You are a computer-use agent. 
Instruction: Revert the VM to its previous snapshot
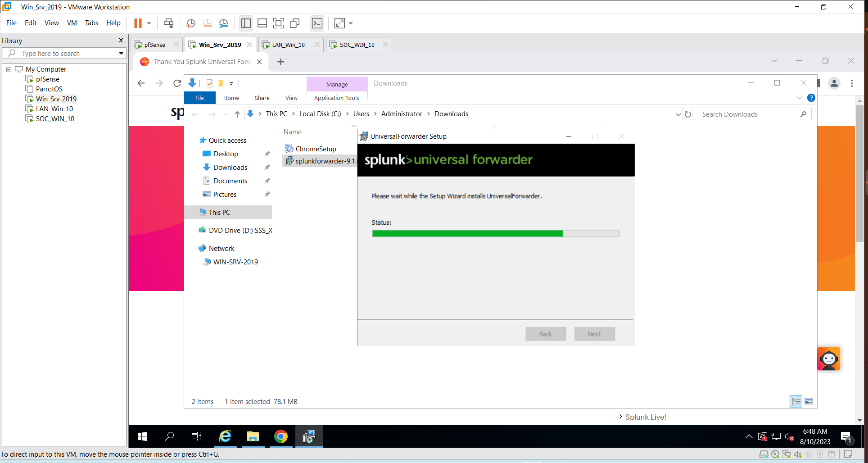208,23
